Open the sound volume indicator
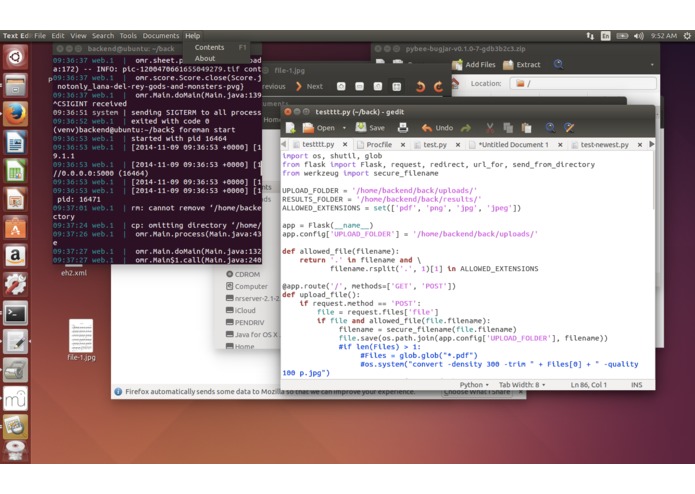This screenshot has width=695, height=494. click(x=638, y=36)
